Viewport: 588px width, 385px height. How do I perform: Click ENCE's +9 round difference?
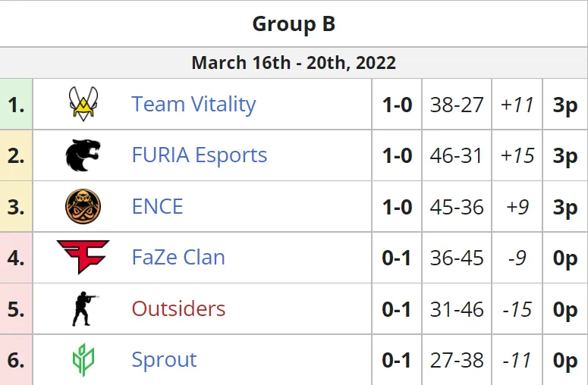(x=517, y=207)
